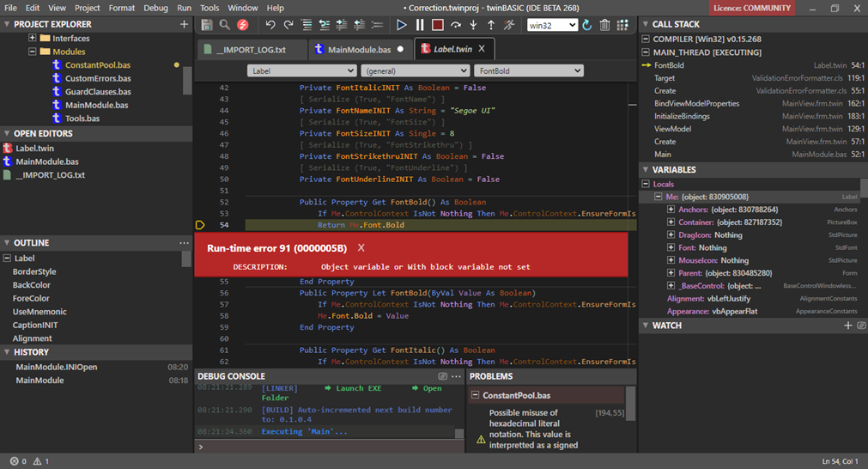Screen dimensions: 868x469
Task: Open the FontBold procedure dropdown
Action: click(x=529, y=71)
